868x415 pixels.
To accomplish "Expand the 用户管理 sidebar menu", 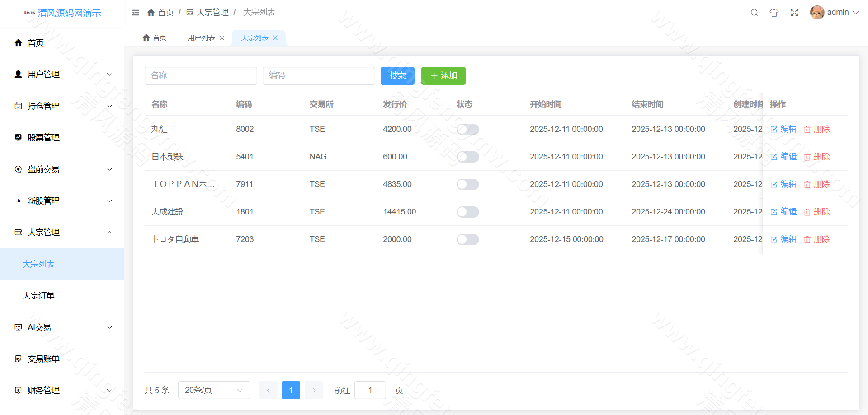I will (x=62, y=75).
